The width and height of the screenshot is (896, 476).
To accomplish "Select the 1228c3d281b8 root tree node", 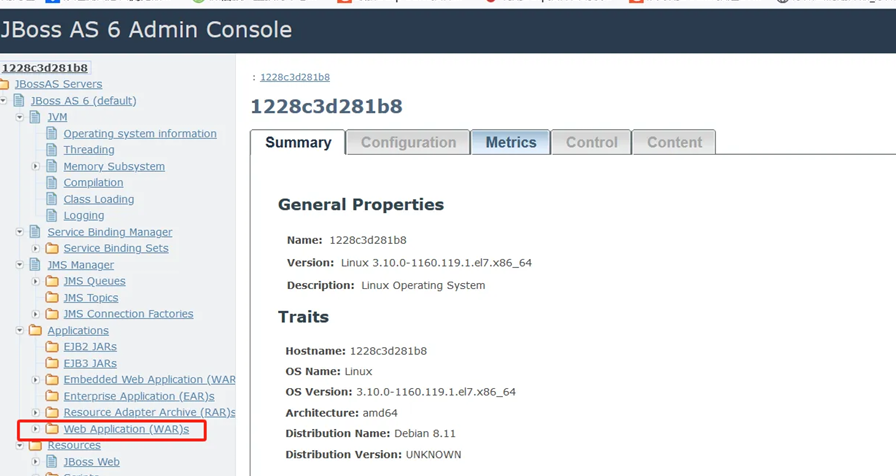I will click(45, 68).
